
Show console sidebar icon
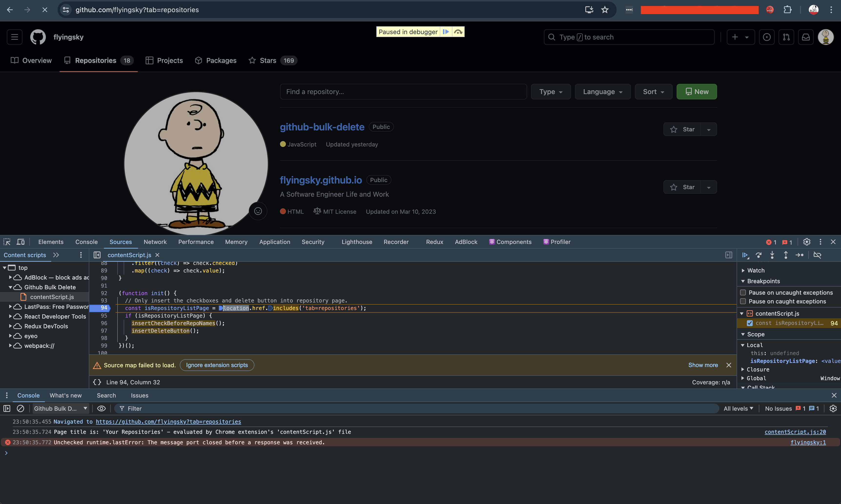(7, 408)
